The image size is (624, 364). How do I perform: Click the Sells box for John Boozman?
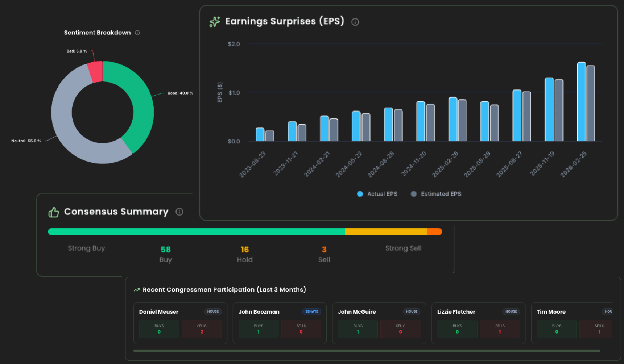coord(301,329)
